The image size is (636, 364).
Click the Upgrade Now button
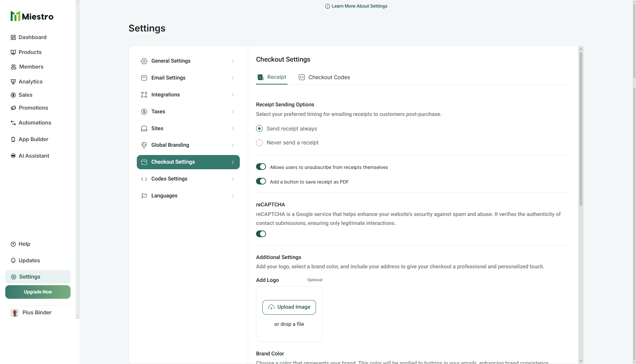[38, 292]
